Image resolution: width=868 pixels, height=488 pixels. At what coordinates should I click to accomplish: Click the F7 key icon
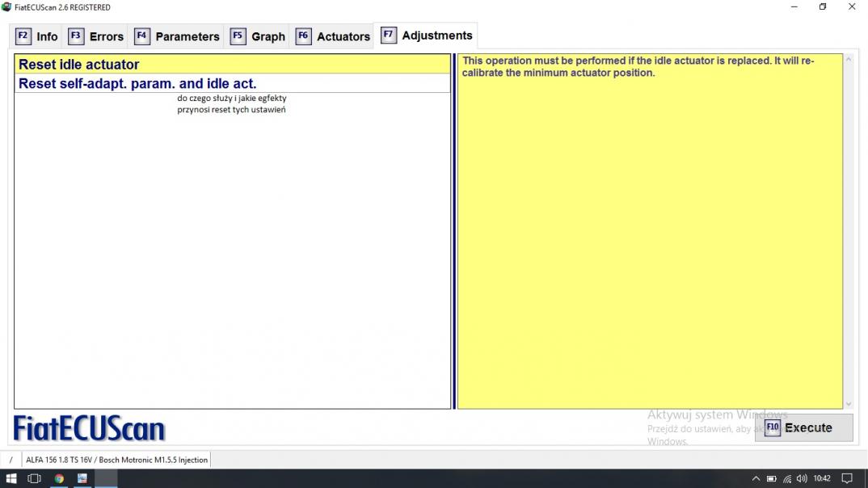click(388, 35)
